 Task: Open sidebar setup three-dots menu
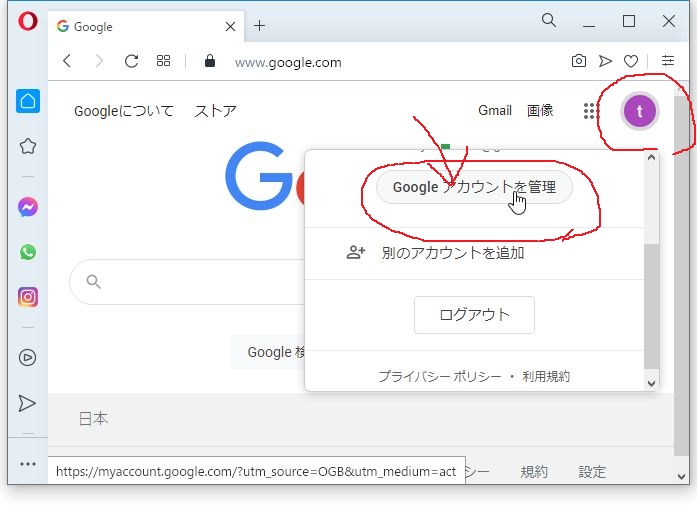28,464
